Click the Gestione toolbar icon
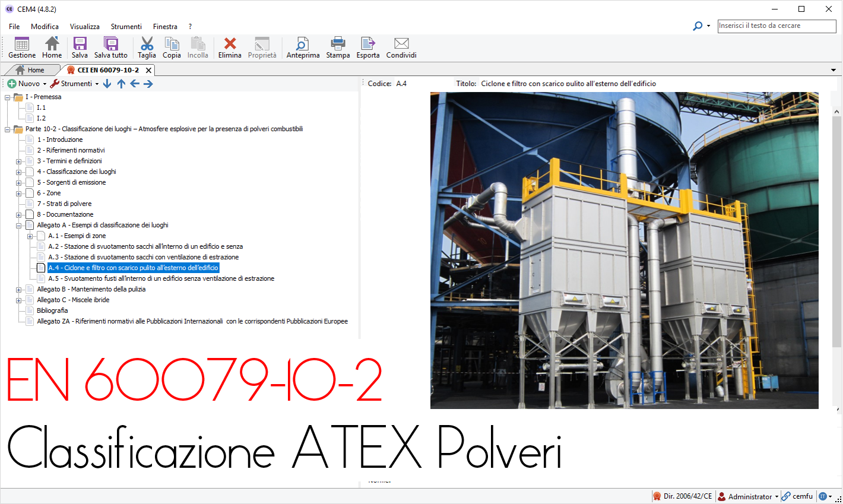The width and height of the screenshot is (843, 504). pos(22,47)
